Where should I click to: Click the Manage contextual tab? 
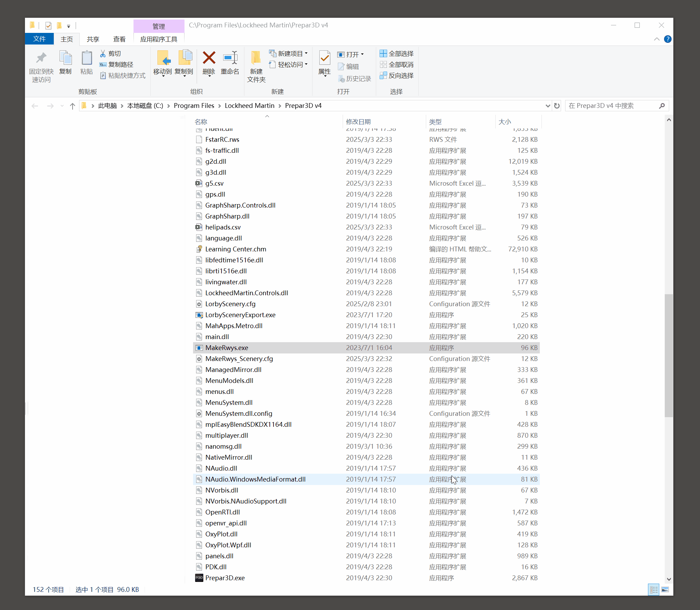coord(159,26)
